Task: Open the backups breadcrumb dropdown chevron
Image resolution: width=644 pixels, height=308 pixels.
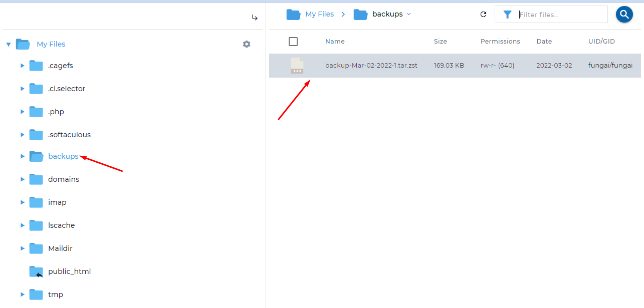Action: (x=410, y=14)
